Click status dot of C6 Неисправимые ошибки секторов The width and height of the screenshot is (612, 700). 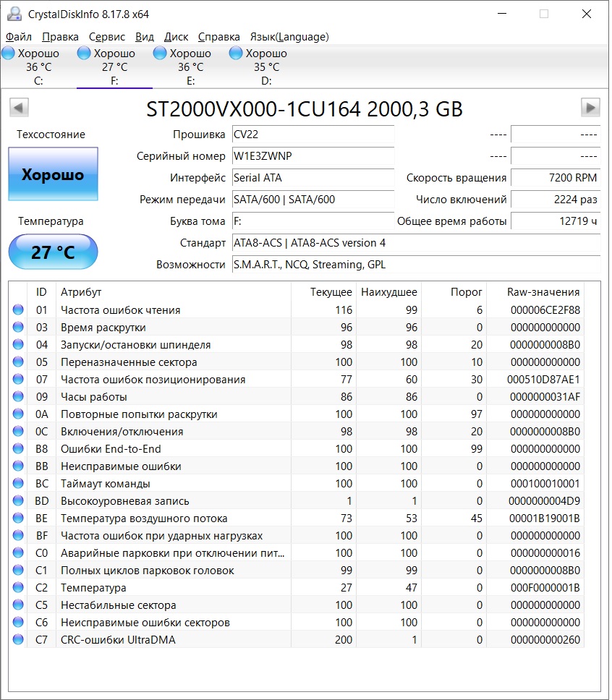coord(18,622)
